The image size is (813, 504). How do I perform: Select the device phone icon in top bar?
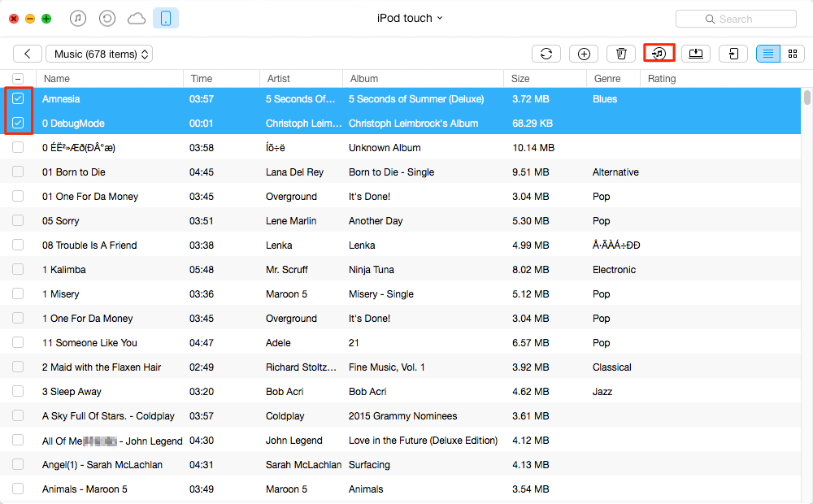(166, 18)
